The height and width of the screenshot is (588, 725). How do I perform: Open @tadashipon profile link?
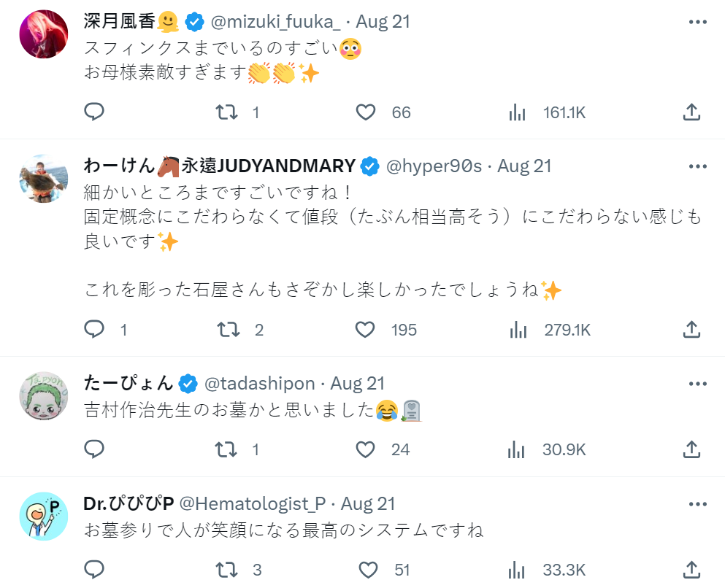[259, 383]
